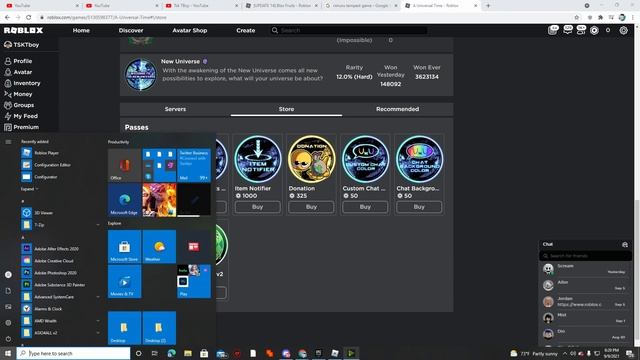This screenshot has width=640, height=360.
Task: Click the Custom Chat Color pass icon
Action: (x=365, y=159)
